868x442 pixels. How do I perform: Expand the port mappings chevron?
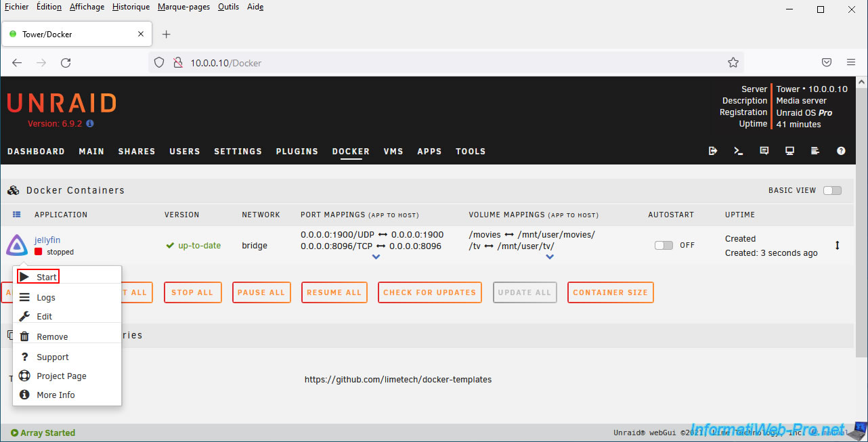point(376,257)
